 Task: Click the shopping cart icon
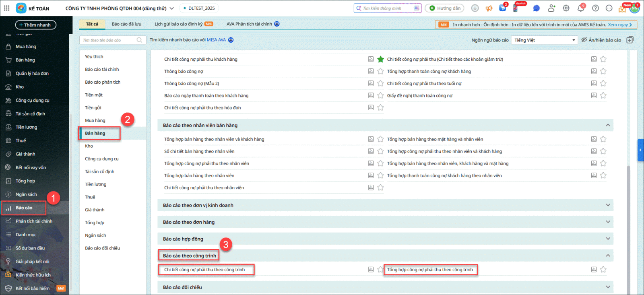coord(503,8)
